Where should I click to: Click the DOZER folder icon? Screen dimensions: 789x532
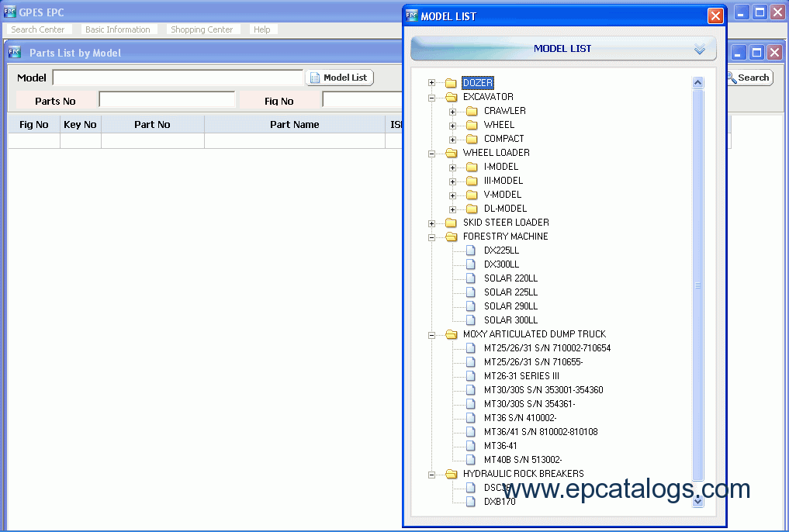coord(451,83)
